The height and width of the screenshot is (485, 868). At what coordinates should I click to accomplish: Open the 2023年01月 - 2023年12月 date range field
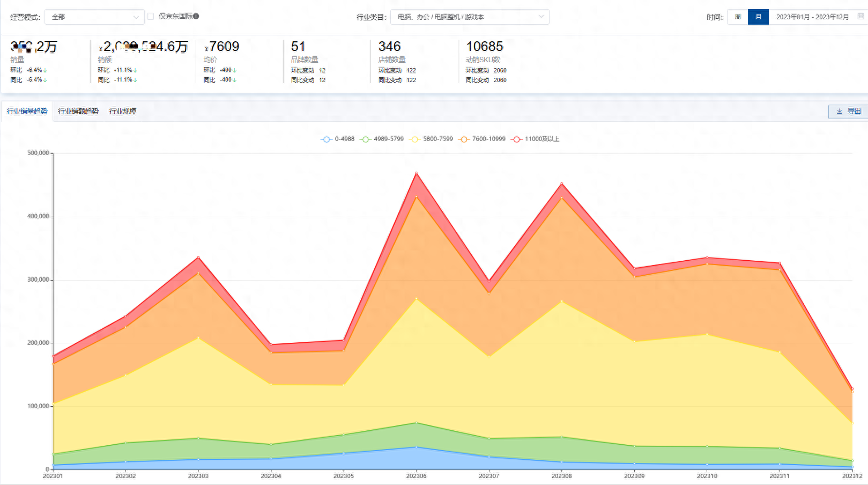(x=812, y=17)
